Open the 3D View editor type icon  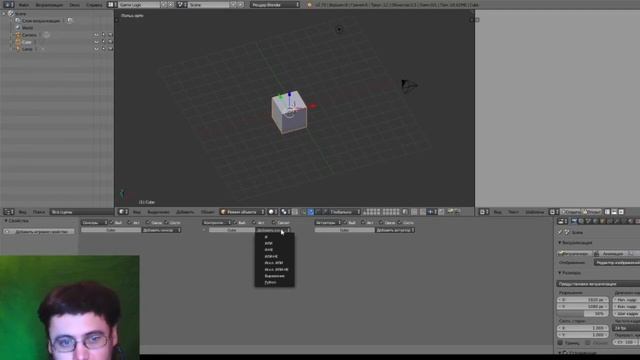click(x=123, y=211)
